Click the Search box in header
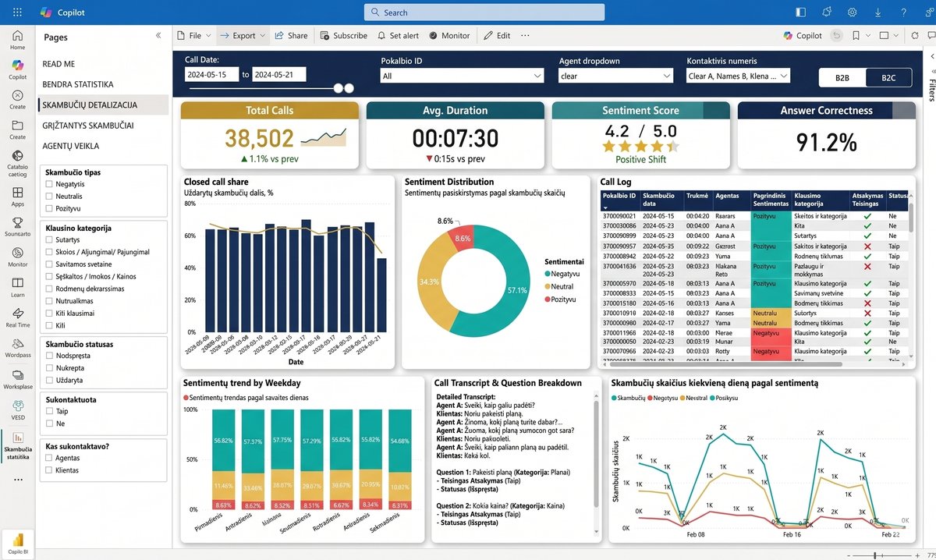 pos(484,12)
